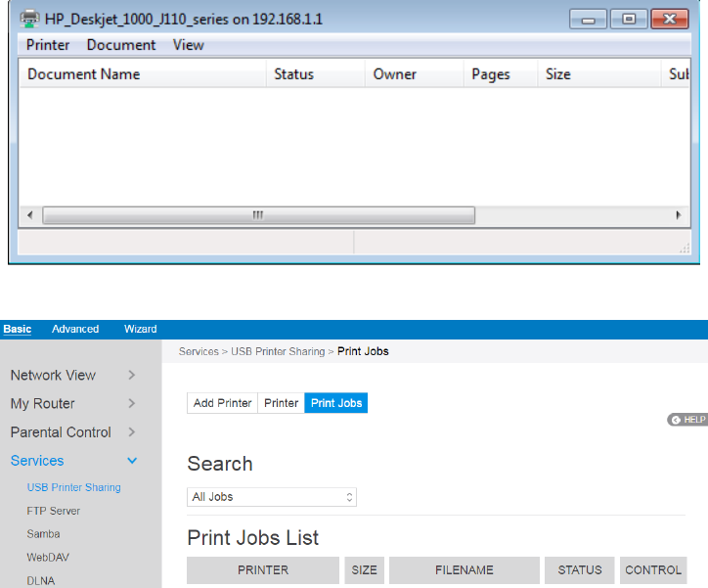Open FTP Server in the sidebar
Image resolution: width=708 pixels, height=588 pixels.
[x=53, y=511]
